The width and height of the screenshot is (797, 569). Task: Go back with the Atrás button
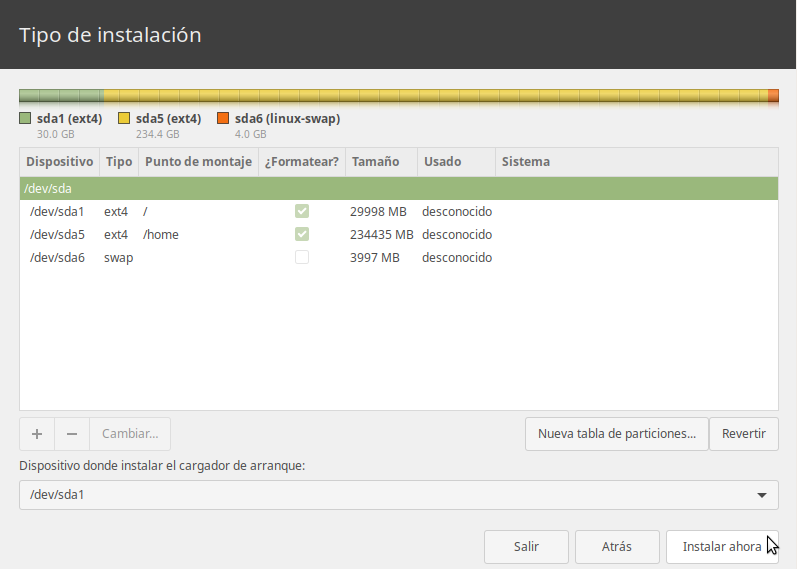[617, 547]
